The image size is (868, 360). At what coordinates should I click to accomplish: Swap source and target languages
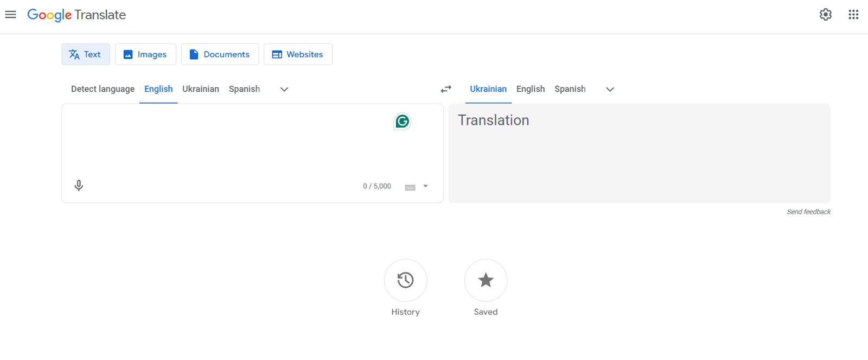446,89
